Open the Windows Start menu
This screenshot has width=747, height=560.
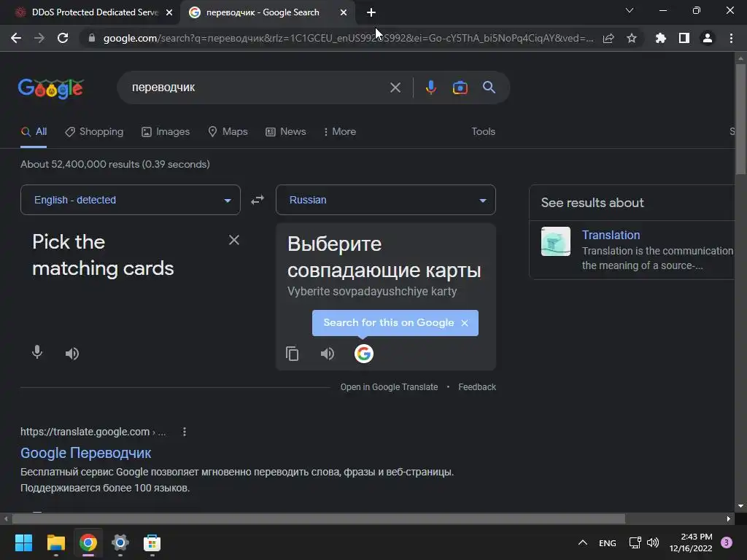tap(23, 542)
